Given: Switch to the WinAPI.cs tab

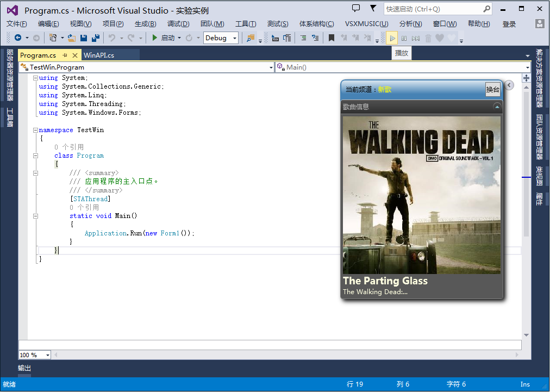Looking at the screenshot, I should click(x=99, y=55).
